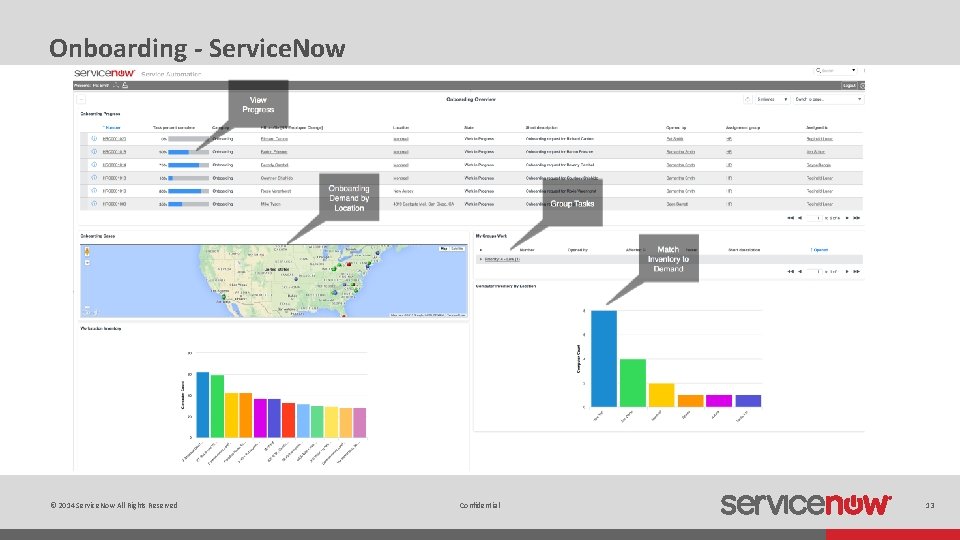Click the refresh icon beside the Switch dropdown

click(747, 99)
